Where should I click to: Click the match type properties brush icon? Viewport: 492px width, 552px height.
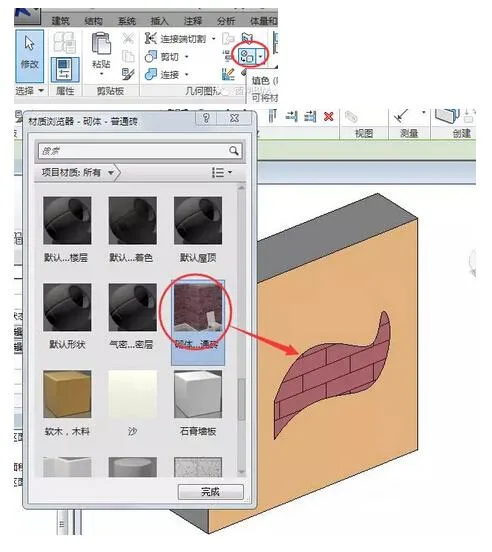[128, 74]
